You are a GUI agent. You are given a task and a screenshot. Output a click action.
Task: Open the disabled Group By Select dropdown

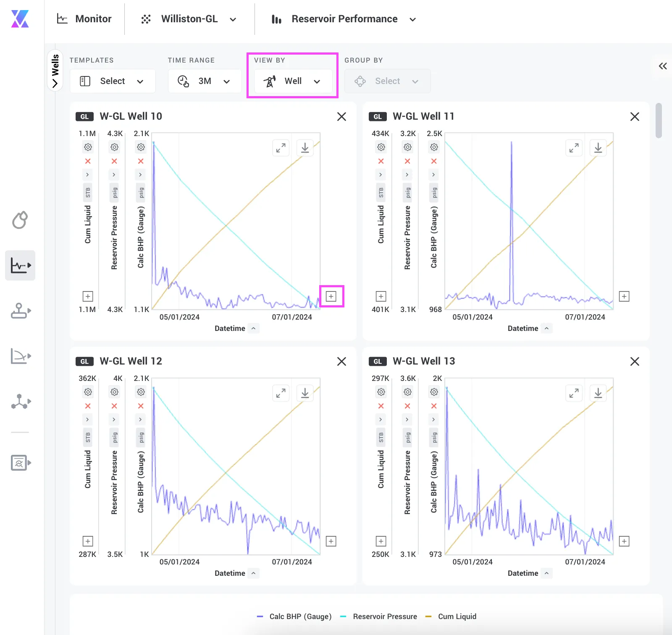pos(387,81)
